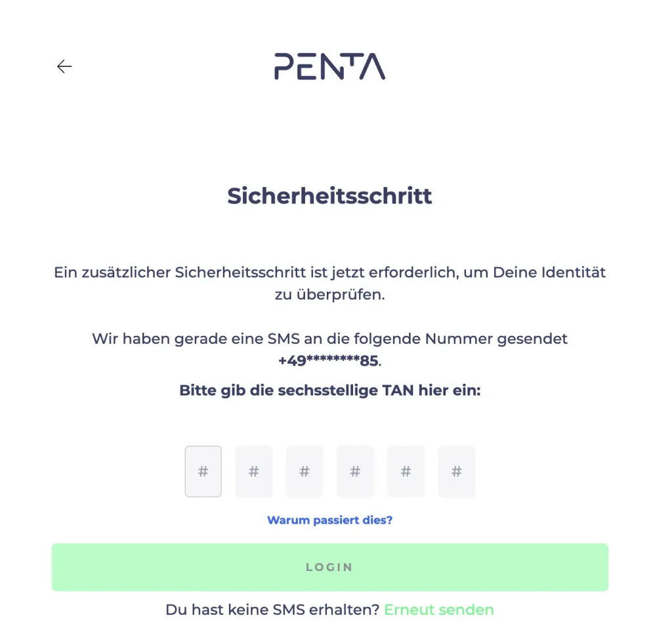The image size is (672, 636).
Task: Click the masked phone number +49********85
Action: click(x=328, y=360)
